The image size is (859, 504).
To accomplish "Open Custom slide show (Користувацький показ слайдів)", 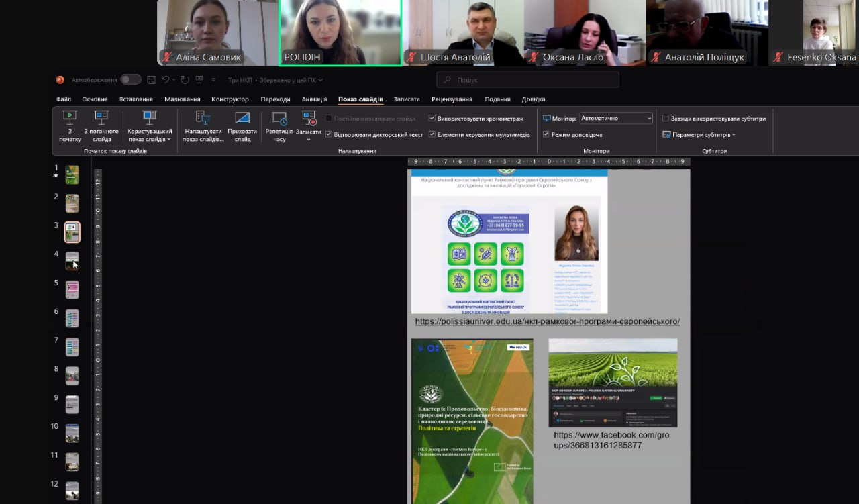I will (x=150, y=127).
